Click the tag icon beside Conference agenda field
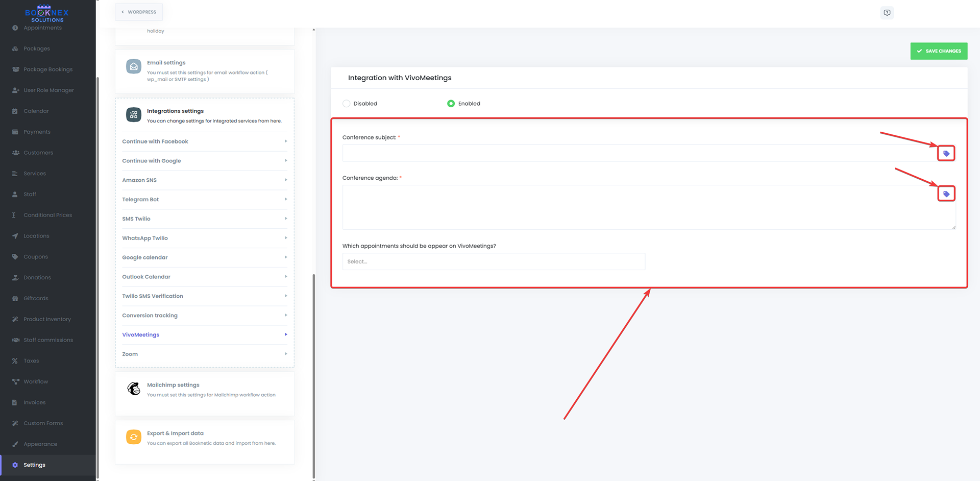Image resolution: width=980 pixels, height=481 pixels. click(946, 193)
